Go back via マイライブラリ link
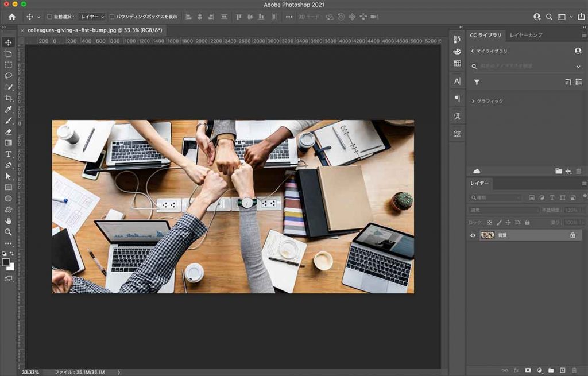588x376 pixels. (x=488, y=51)
